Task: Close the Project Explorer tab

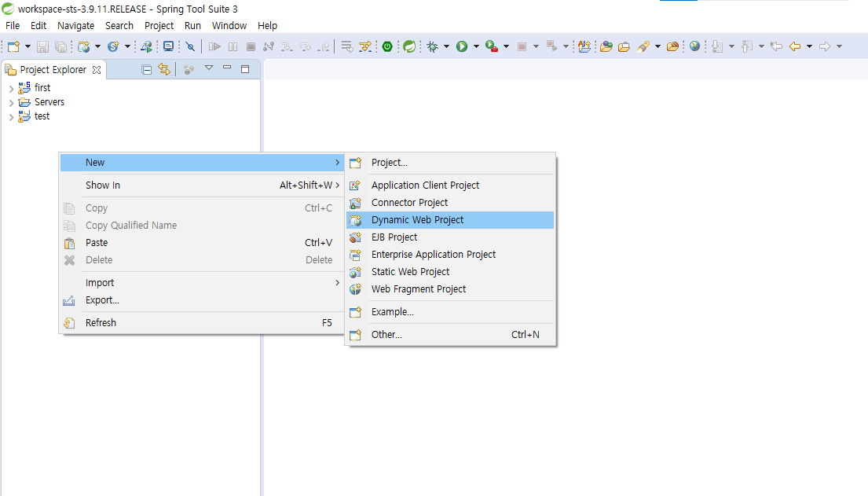Action: coord(97,70)
